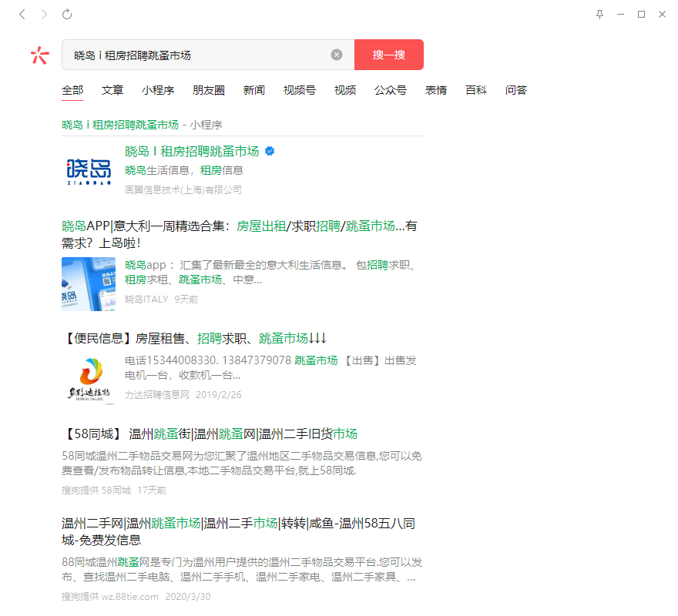
Task: Close the search window
Action: pos(662,15)
